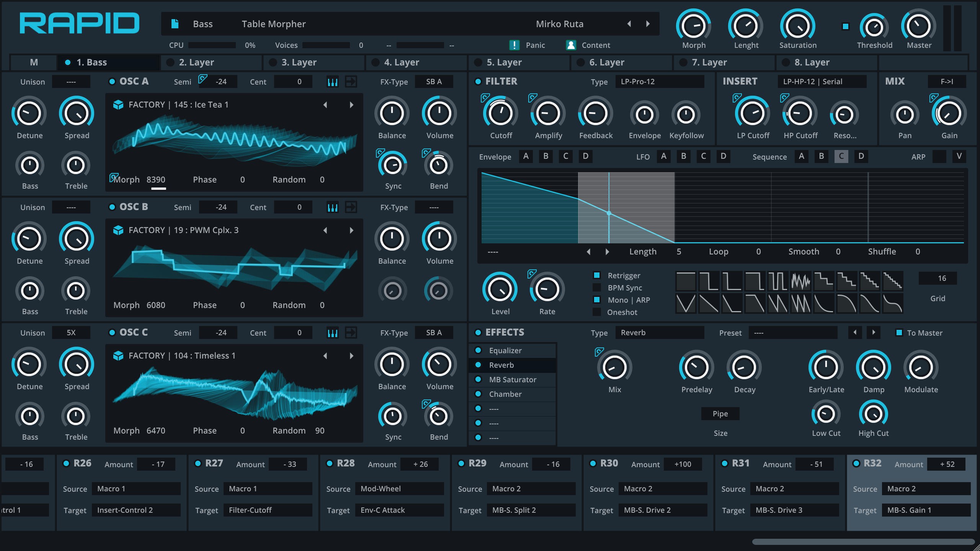The width and height of the screenshot is (980, 551).
Task: Select MB Saturator effect slot
Action: click(513, 380)
